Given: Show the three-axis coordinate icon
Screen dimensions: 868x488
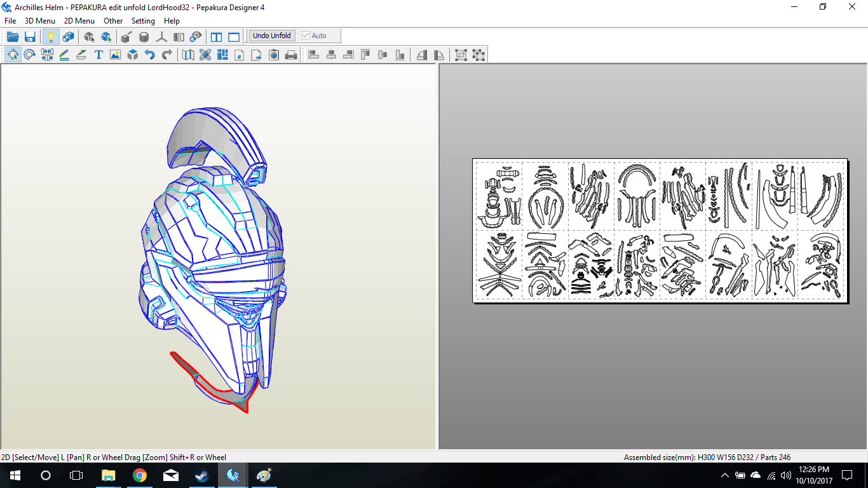Looking at the screenshot, I should 161,36.
